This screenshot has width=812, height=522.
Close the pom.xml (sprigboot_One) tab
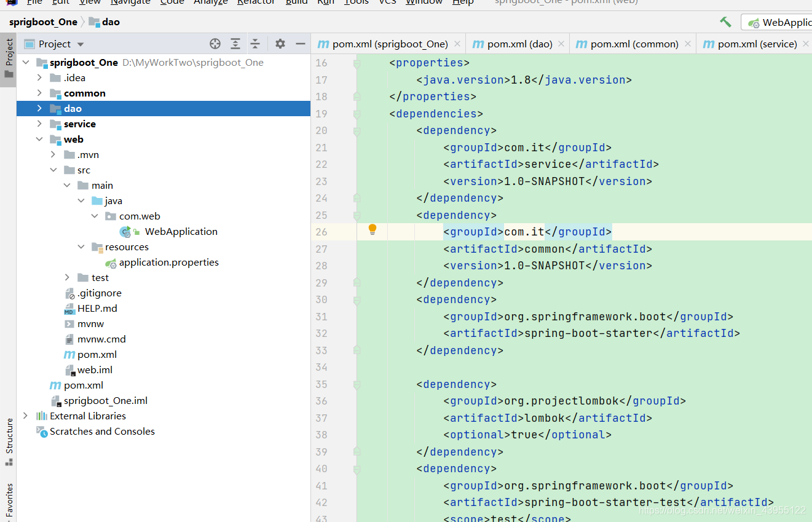click(x=457, y=44)
